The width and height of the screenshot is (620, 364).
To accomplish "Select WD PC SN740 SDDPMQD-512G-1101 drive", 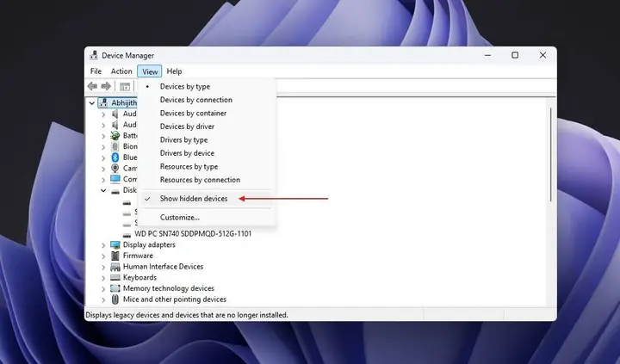I will point(193,233).
